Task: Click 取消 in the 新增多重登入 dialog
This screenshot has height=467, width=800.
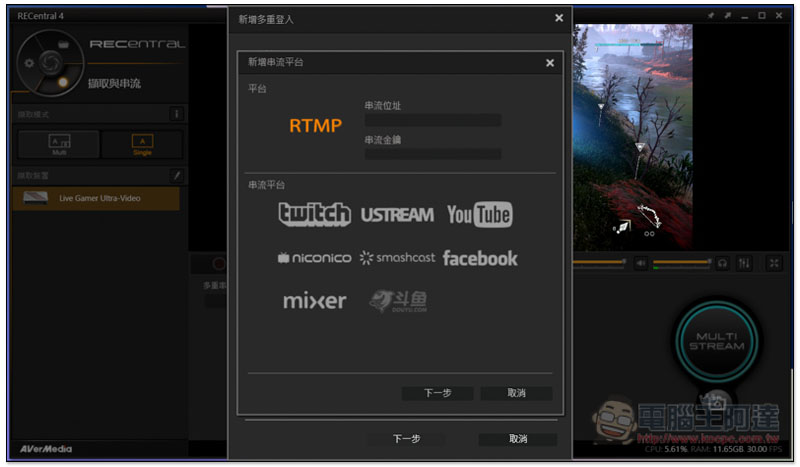Action: click(x=518, y=439)
